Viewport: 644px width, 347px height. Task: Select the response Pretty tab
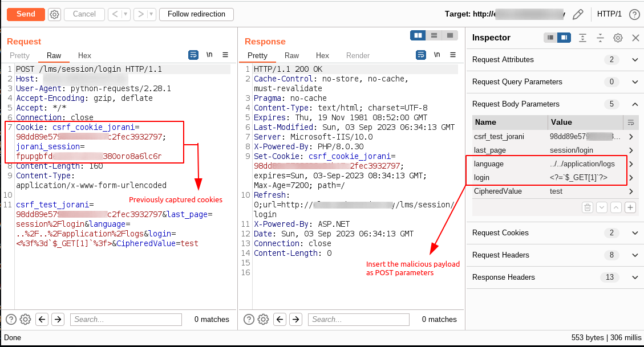[x=257, y=55]
